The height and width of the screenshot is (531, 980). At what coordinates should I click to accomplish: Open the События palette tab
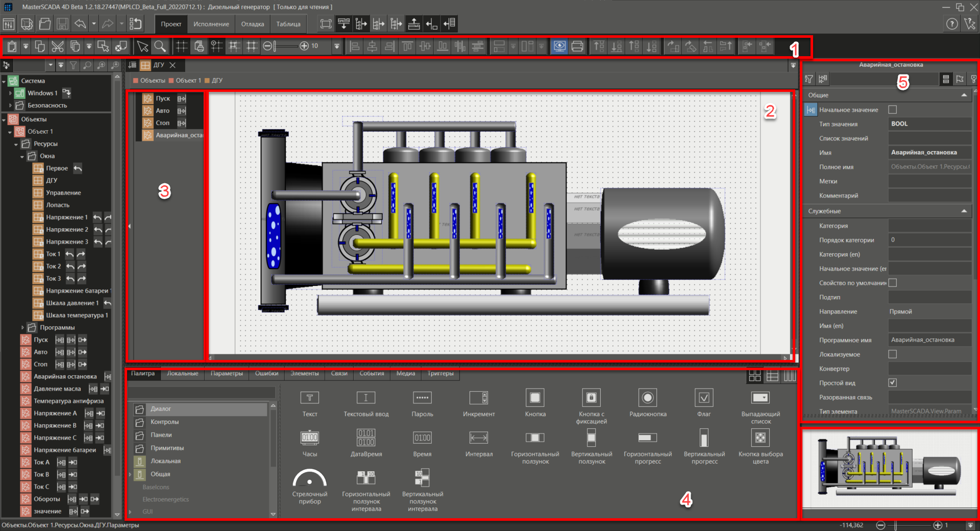coord(371,373)
